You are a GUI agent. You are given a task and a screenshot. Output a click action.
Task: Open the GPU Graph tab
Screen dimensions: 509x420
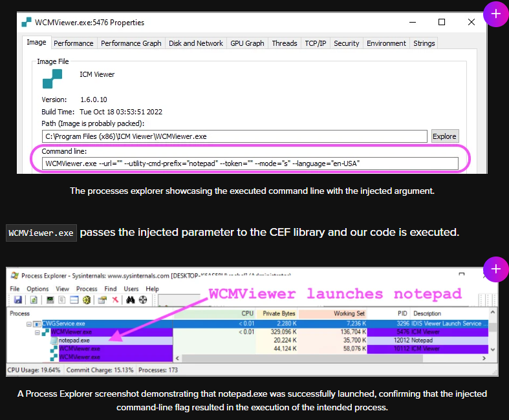(x=247, y=43)
